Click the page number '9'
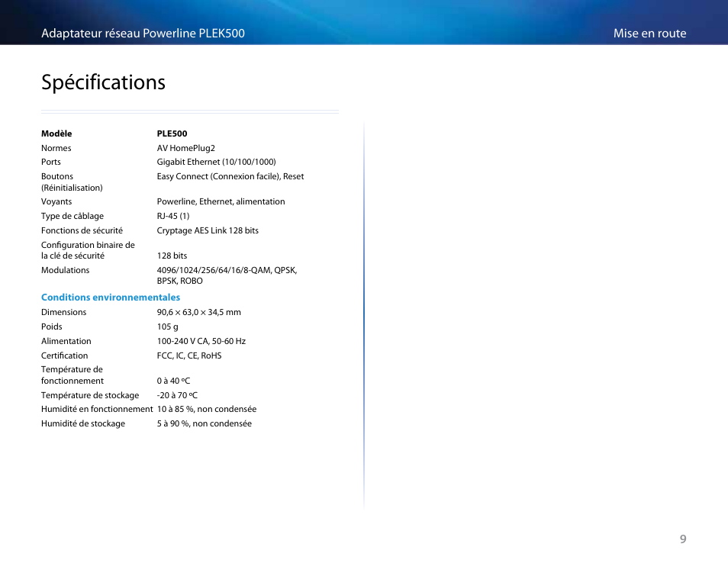 click(683, 539)
